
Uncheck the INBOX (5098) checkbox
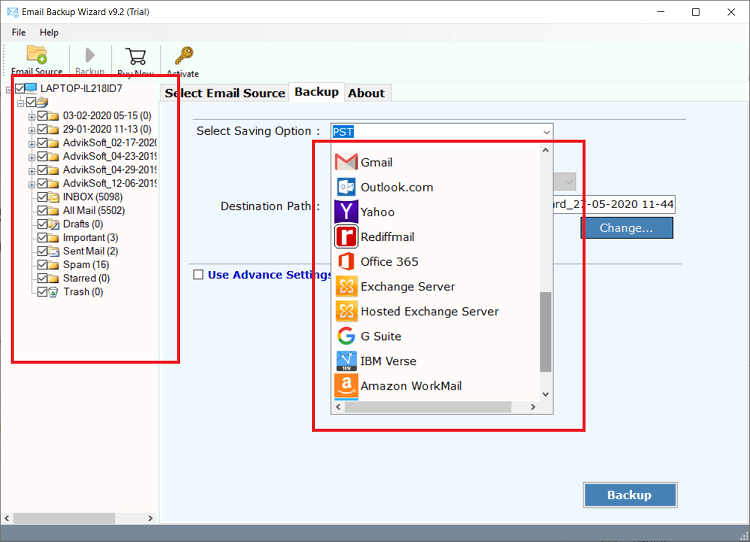[42, 197]
